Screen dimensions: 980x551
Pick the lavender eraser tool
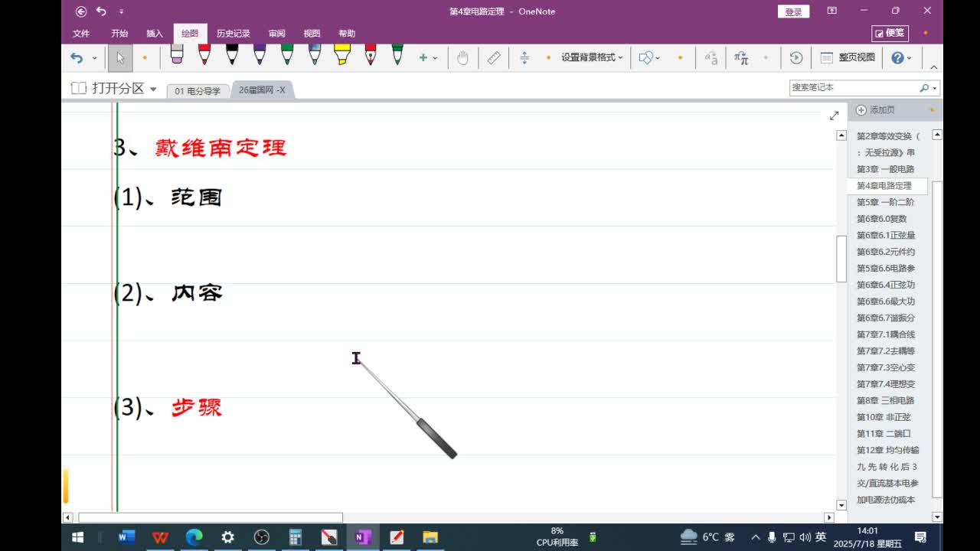[177, 55]
